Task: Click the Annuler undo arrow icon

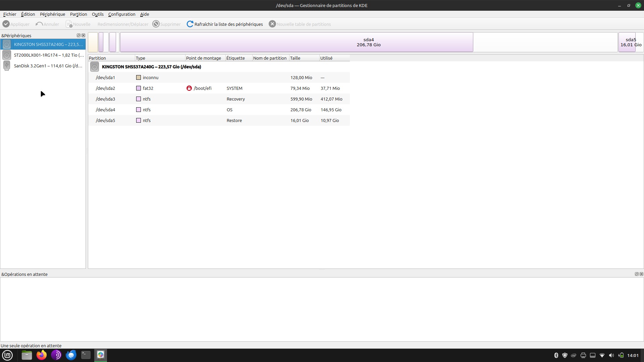Action: click(x=39, y=24)
